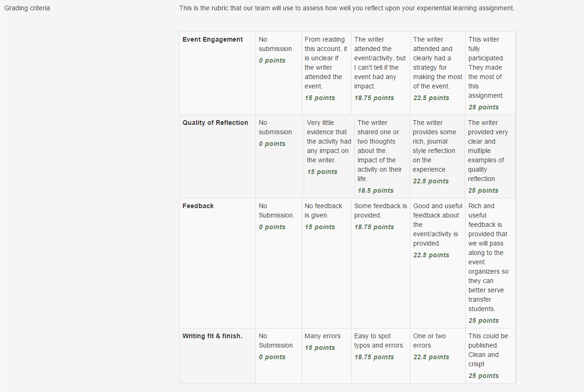Click Quality of Reflection No submission cell

click(280, 157)
